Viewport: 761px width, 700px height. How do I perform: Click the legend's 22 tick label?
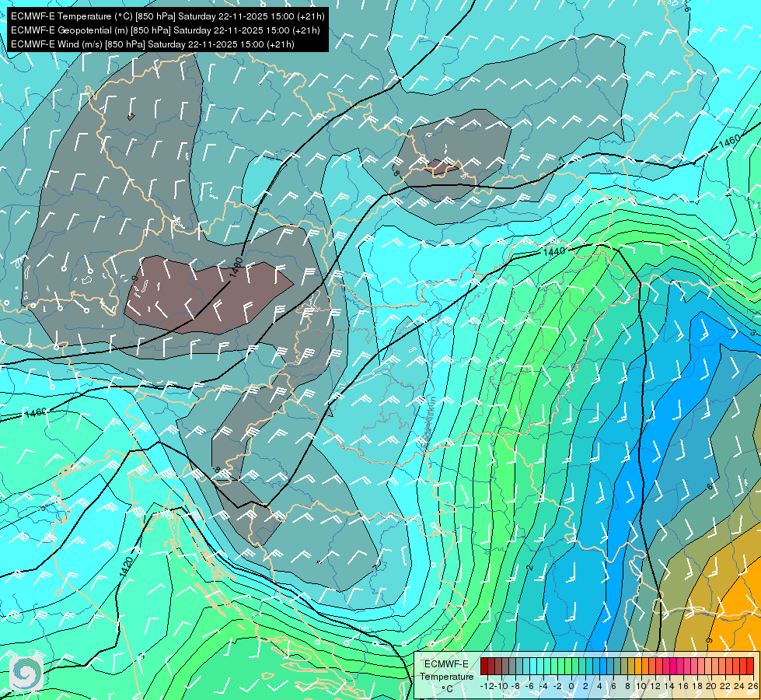pyautogui.click(x=725, y=686)
